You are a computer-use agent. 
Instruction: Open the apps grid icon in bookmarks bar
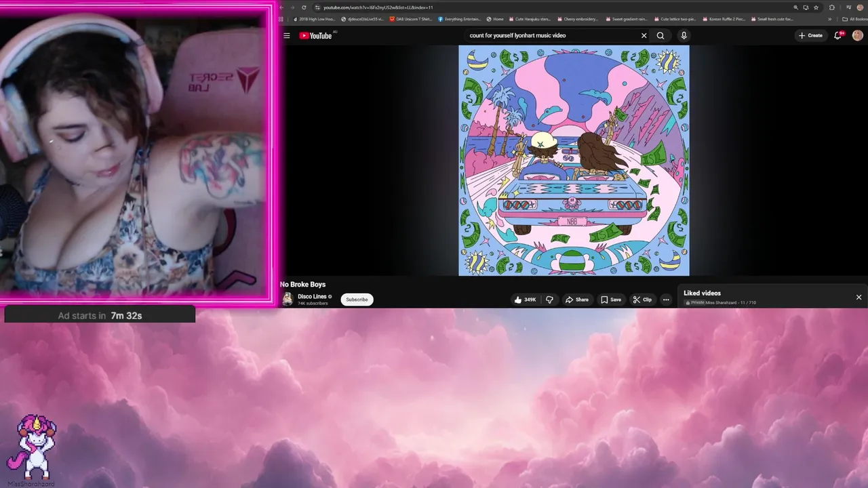[281, 19]
